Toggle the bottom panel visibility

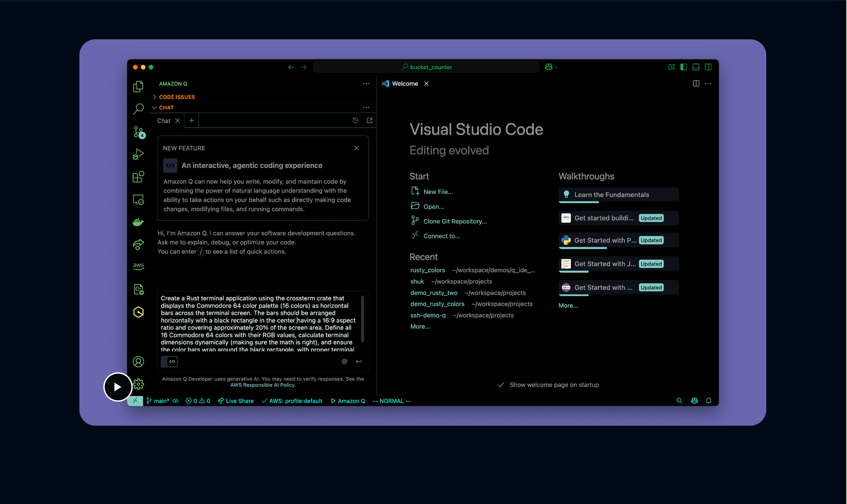click(x=696, y=67)
